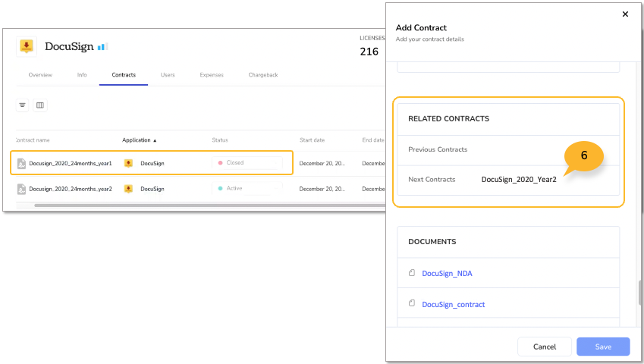Select the Docusign_2020_24months_year2 contract name

tap(71, 189)
